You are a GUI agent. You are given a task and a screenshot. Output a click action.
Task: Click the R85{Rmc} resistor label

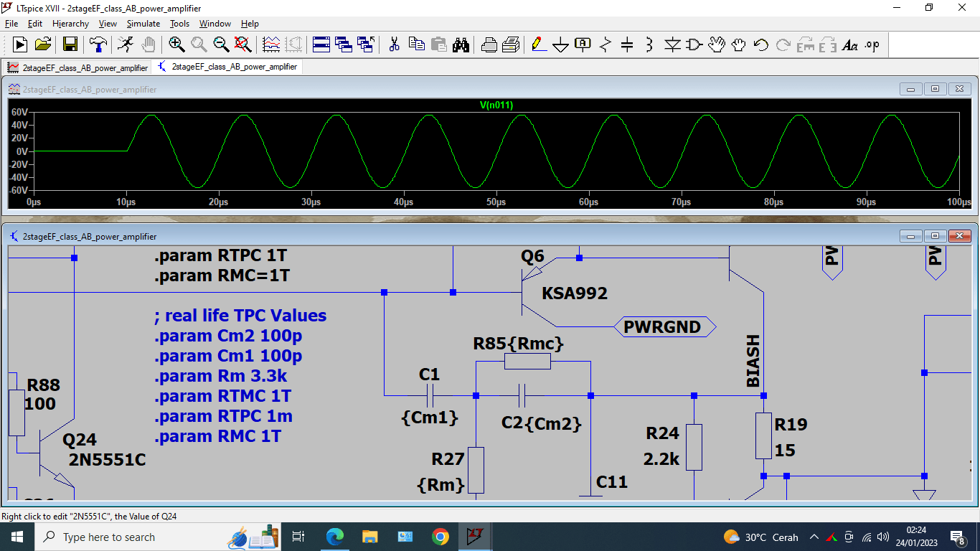coord(519,344)
